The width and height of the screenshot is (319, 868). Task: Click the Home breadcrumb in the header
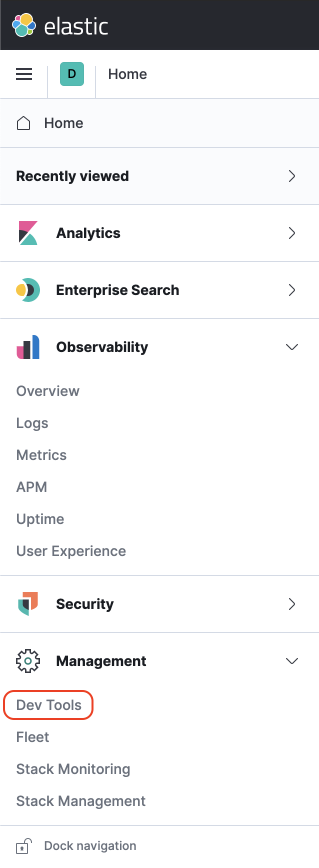click(127, 74)
